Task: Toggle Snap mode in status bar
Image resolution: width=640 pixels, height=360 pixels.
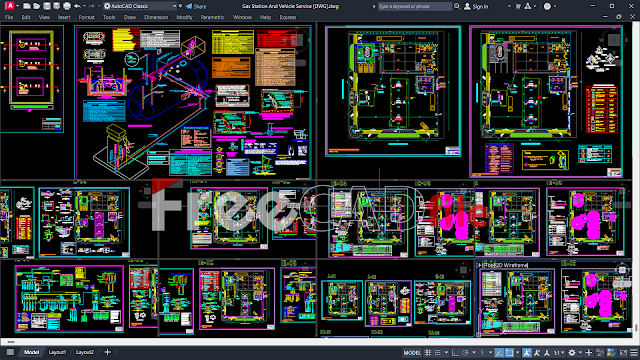Action: [x=438, y=352]
